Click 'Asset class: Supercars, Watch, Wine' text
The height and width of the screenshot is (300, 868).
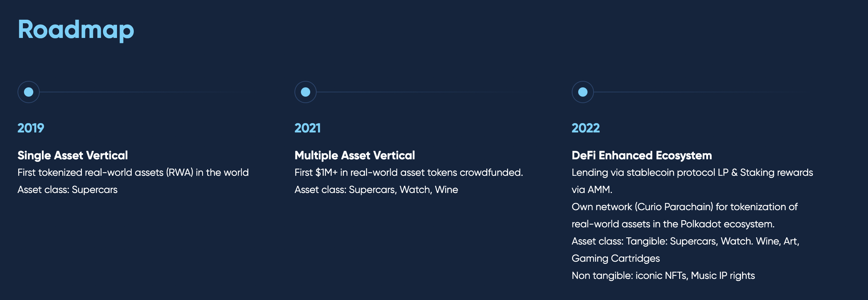(x=376, y=190)
